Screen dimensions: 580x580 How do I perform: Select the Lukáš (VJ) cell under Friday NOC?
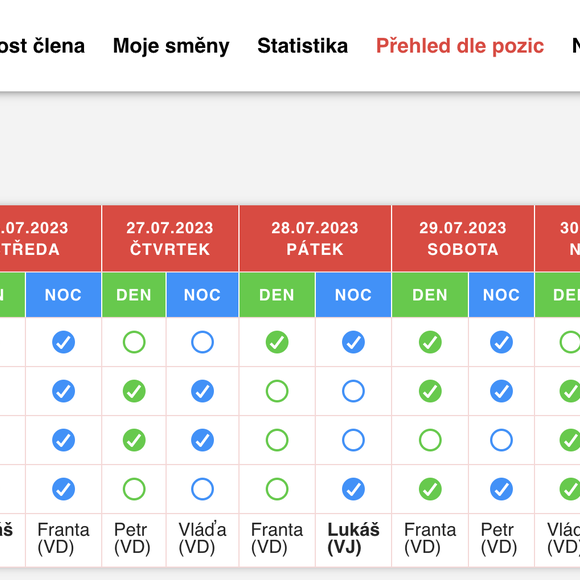tap(353, 539)
